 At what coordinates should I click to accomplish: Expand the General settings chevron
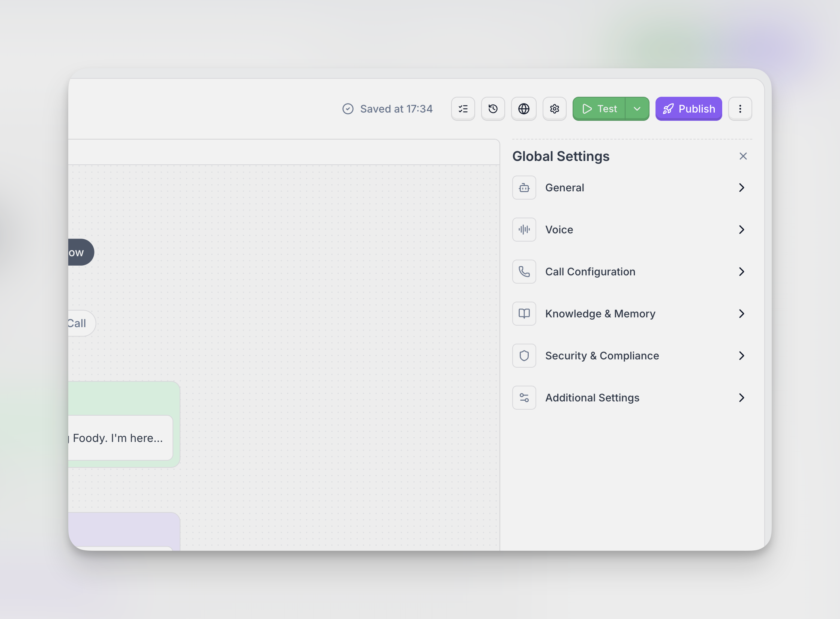(x=741, y=188)
